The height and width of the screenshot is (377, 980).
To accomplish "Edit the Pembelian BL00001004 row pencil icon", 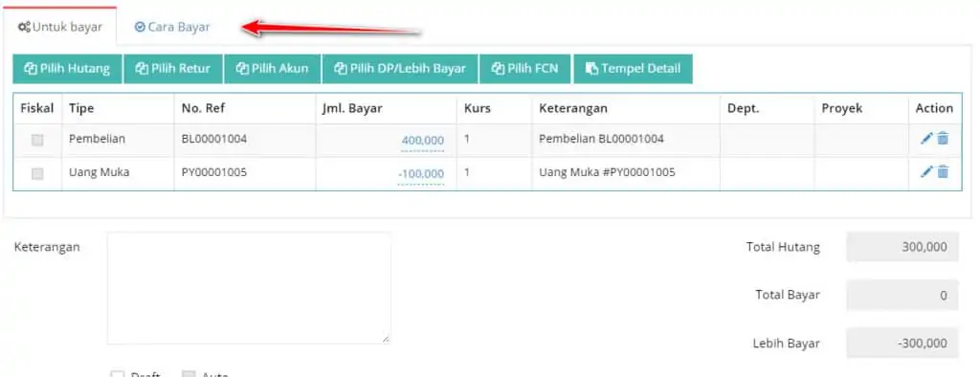I will (926, 139).
